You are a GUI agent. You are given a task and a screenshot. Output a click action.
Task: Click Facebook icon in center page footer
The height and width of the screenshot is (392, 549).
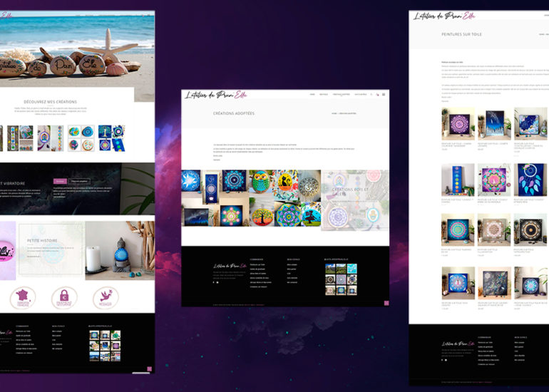click(x=213, y=282)
